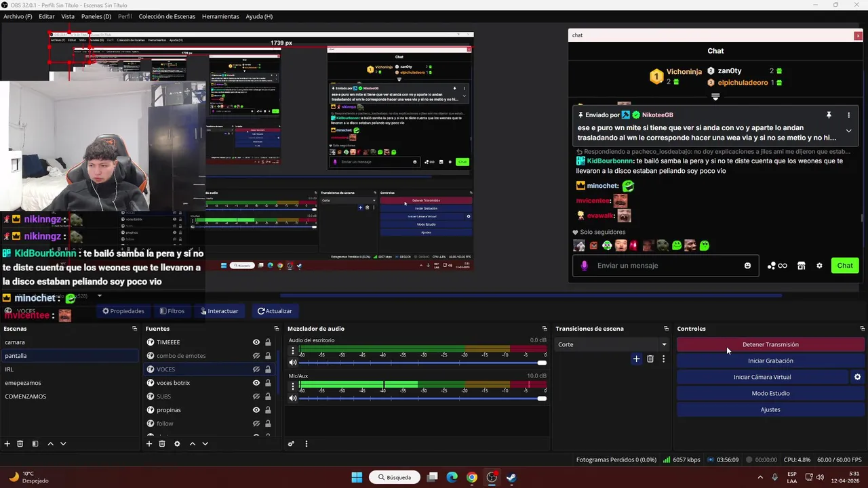Screen dimensions: 868x488
Task: Show the SUBS source
Action: point(256,396)
